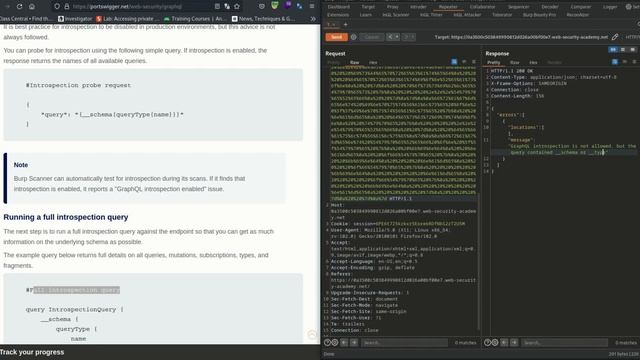
Task: Switch to side-by-side layout view
Action: (x=613, y=50)
